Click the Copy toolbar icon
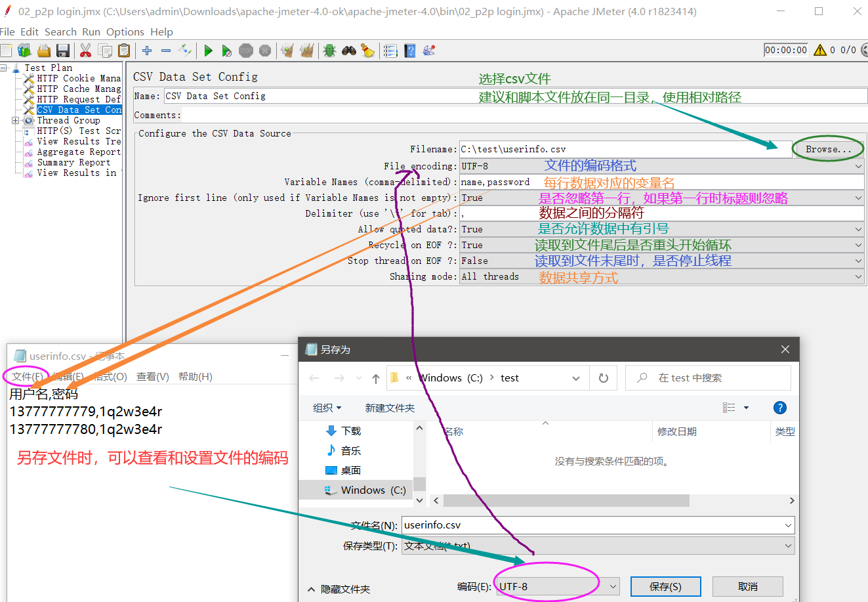Image resolution: width=868 pixels, height=602 pixels. tap(105, 51)
